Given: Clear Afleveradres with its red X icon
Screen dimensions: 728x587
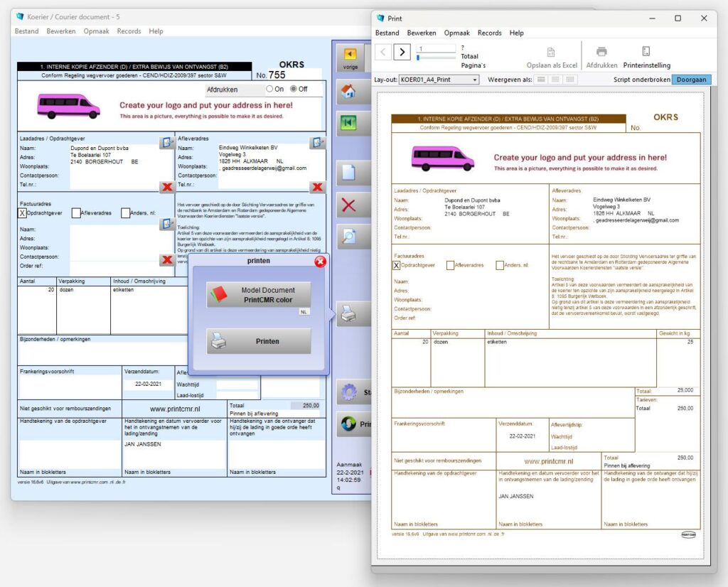Looking at the screenshot, I should point(316,187).
